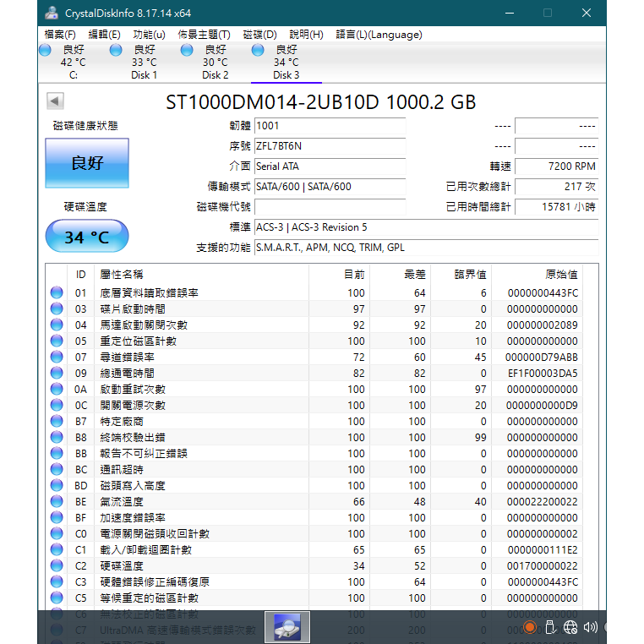Switch to the Disk 1 tab
The width and height of the screenshot is (644, 644).
[144, 62]
